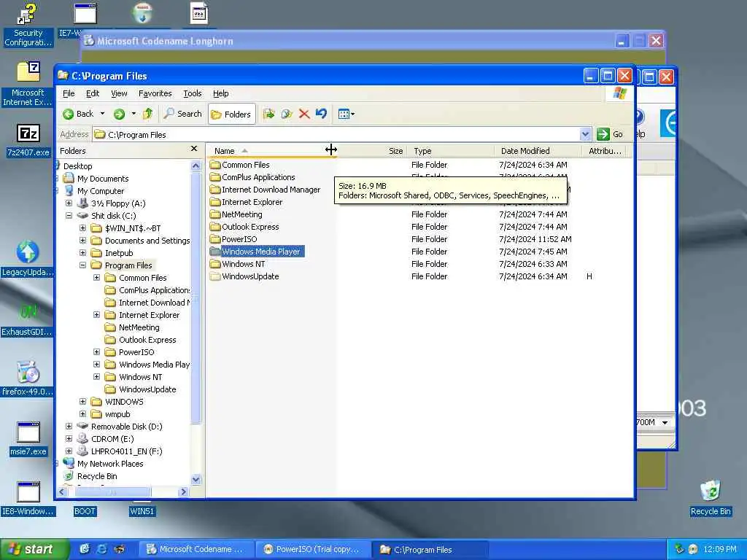747x560 pixels.
Task: Open msie7.exe desktop icon
Action: pos(28,439)
